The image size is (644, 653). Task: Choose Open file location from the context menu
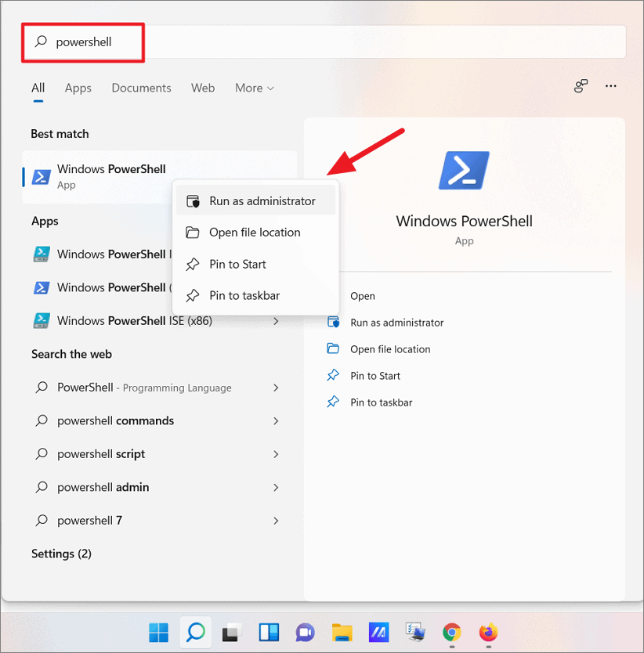255,232
